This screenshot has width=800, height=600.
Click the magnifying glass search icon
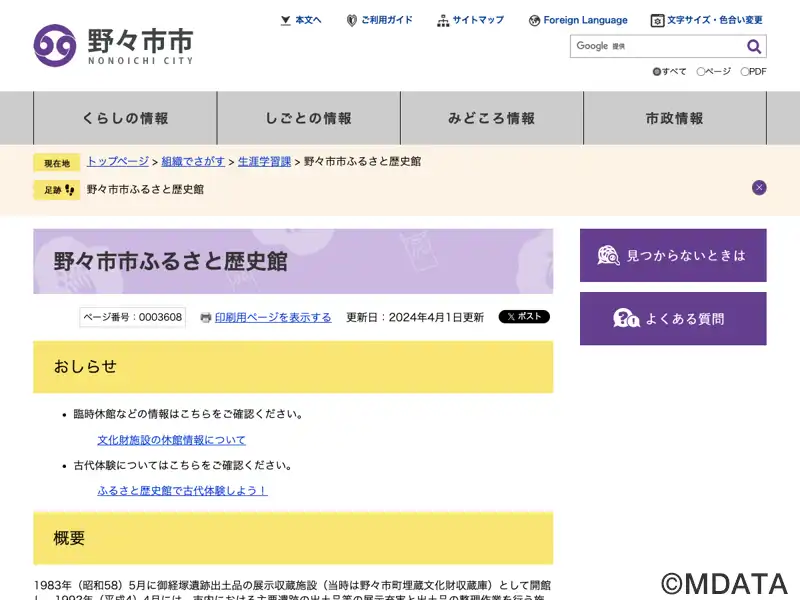click(754, 46)
